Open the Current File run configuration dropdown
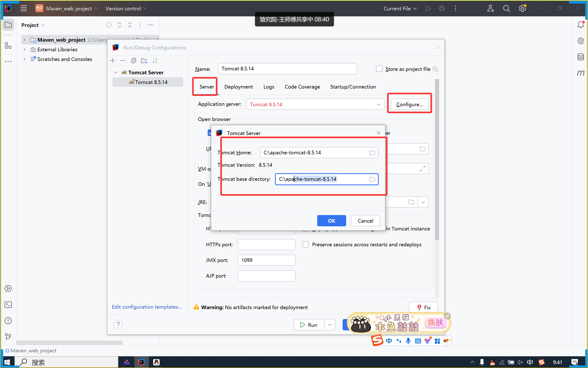This screenshot has width=588, height=368. [400, 9]
